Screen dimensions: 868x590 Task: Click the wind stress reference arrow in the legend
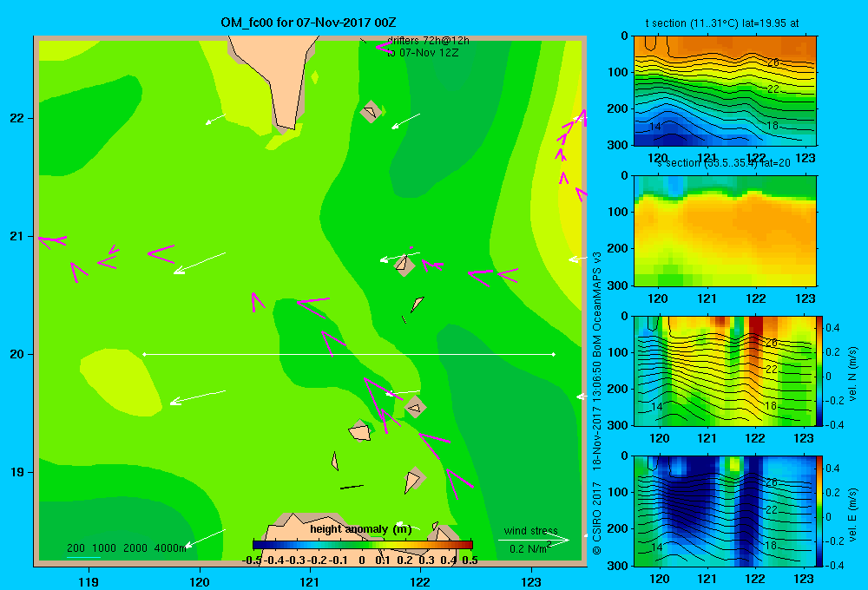(534, 540)
